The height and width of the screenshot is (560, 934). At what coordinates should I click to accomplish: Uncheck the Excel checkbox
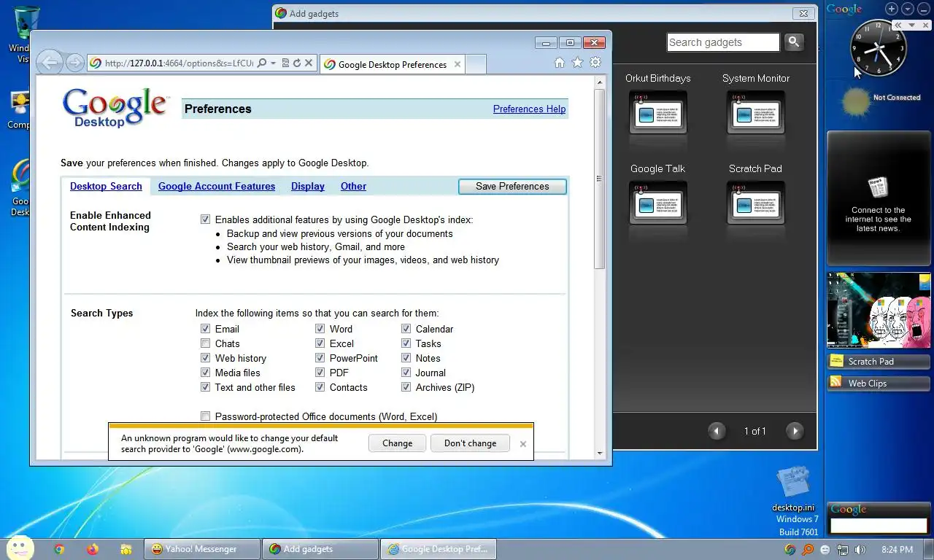tap(320, 343)
